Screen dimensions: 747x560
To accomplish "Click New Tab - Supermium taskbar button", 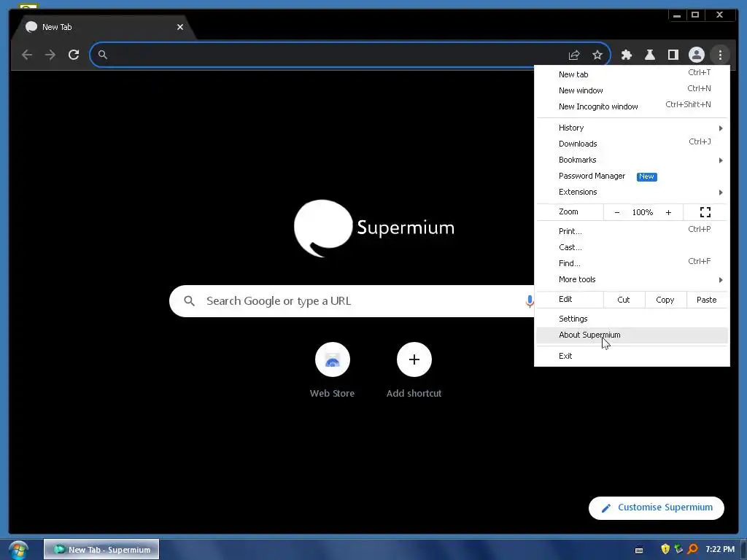I will coord(101,550).
